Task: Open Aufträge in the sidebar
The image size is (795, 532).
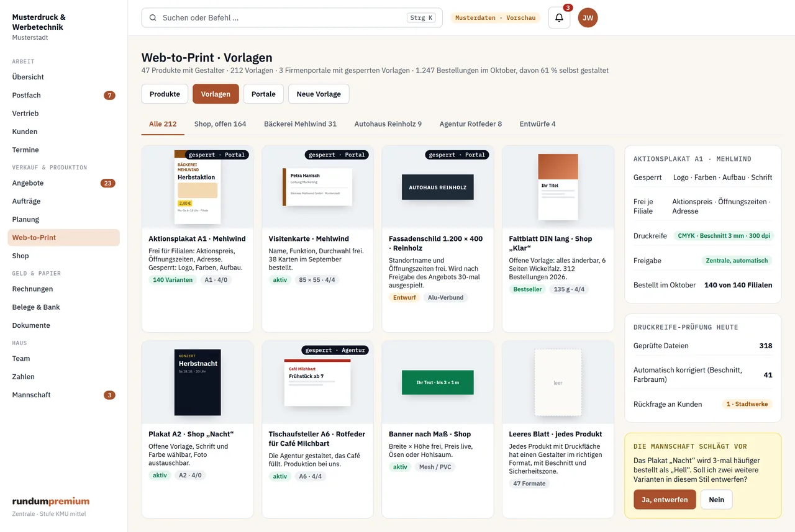Action: (x=63, y=201)
